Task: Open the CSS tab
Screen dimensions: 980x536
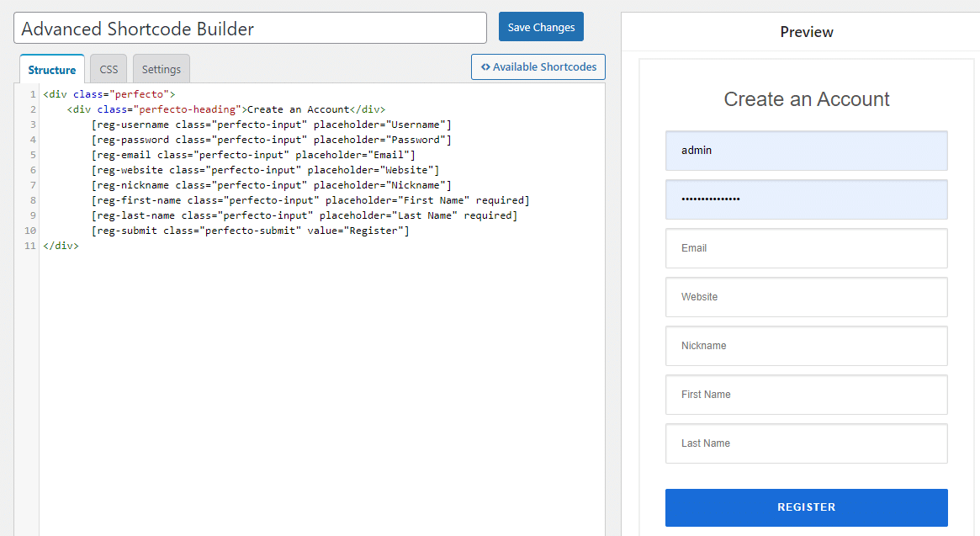Action: [x=109, y=69]
